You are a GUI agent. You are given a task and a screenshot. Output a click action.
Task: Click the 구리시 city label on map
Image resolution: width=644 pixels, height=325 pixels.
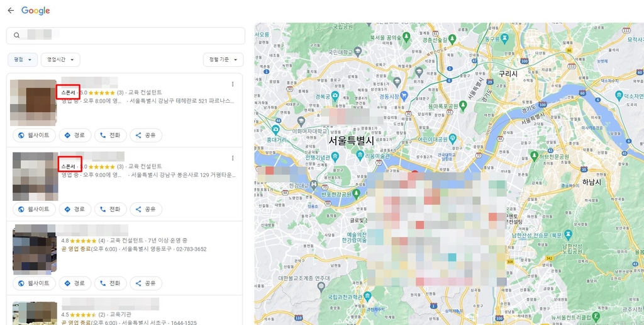click(x=508, y=74)
